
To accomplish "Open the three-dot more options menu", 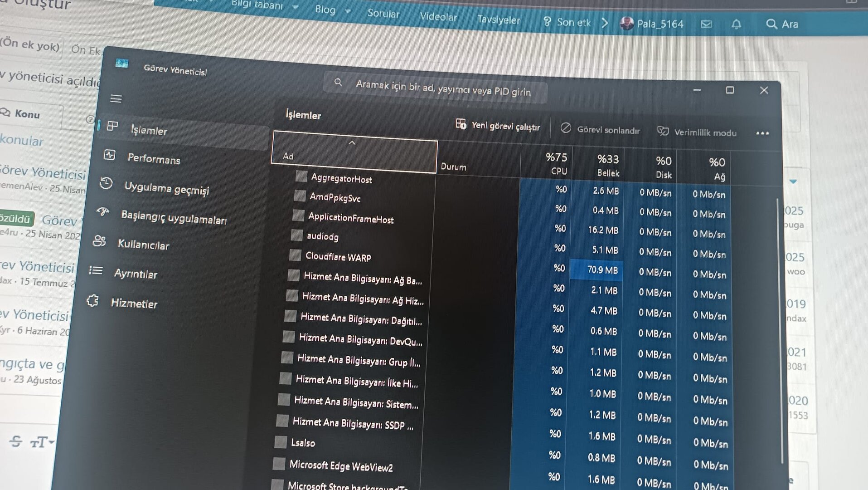I will 762,133.
